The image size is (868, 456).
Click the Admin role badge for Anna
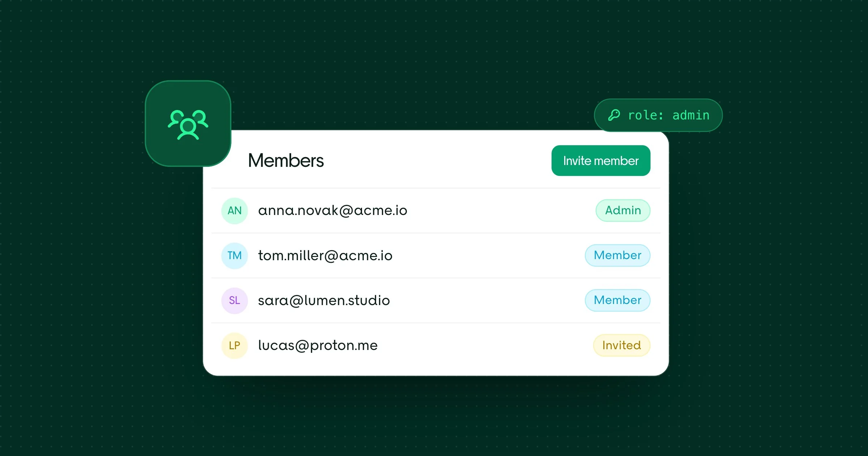point(623,210)
